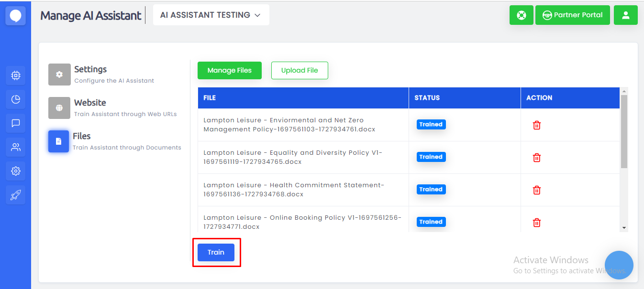
Task: Click the chat bubble logo icon
Action: [x=15, y=16]
